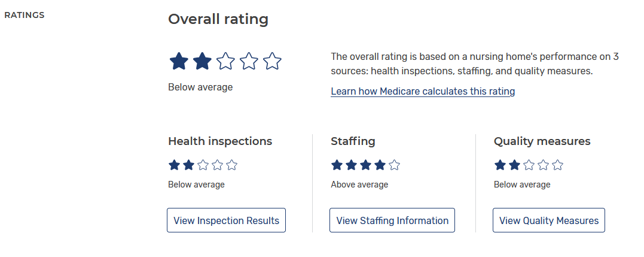
Task: Open View Inspection Results
Action: click(226, 220)
